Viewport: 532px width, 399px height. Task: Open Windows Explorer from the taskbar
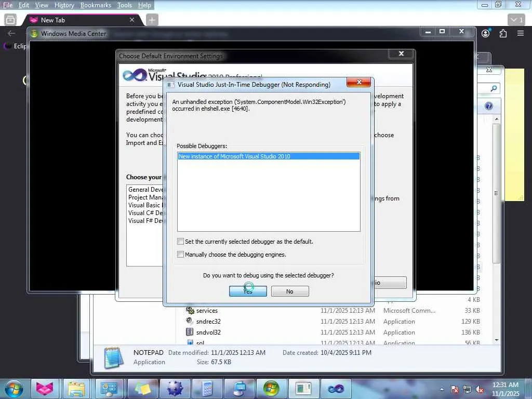[x=76, y=389]
